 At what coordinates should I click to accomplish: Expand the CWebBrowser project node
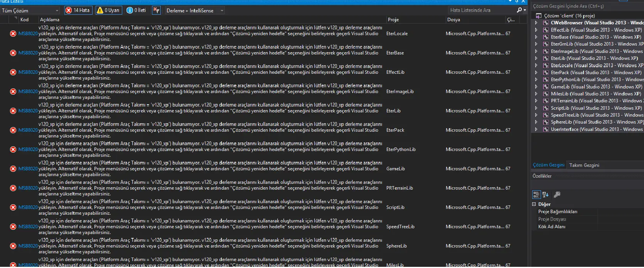[x=536, y=23]
